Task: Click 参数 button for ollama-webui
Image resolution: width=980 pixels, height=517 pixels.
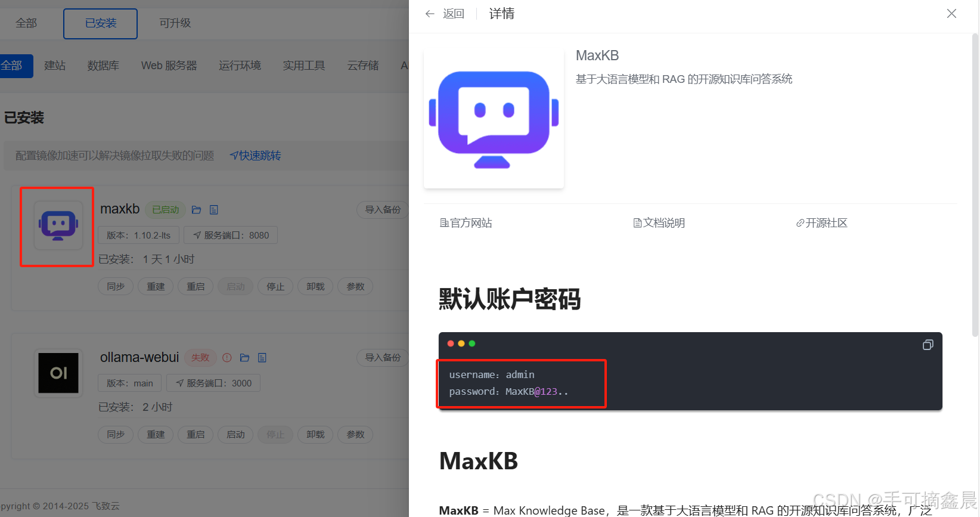Action: (355, 435)
